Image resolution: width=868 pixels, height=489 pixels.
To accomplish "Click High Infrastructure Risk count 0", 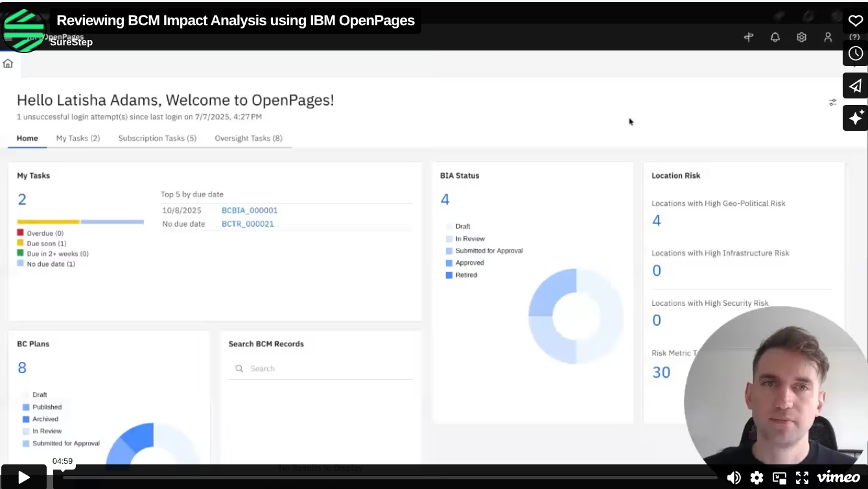I will pos(657,271).
